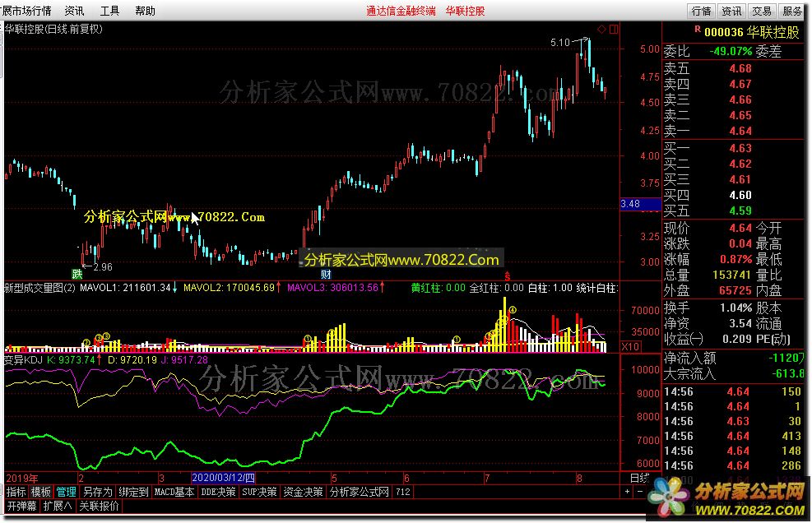Click the 2019年 label on the time axis
Viewport: 812px width, 523px height.
[21, 478]
